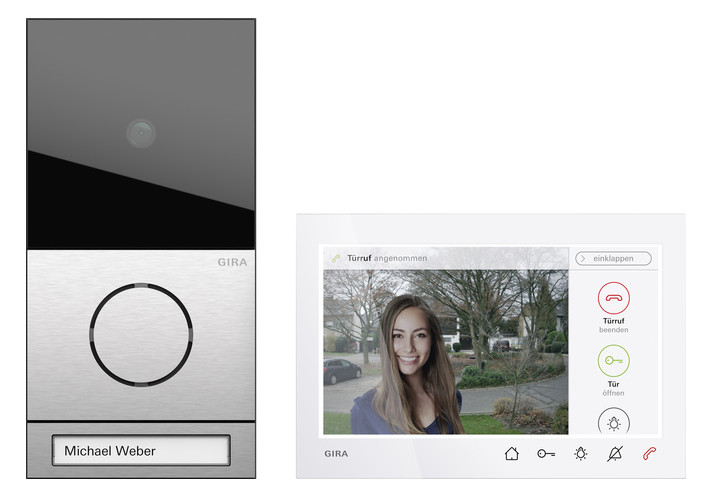This screenshot has height=497, width=712.
Task: Collapse the side panel with einklappen
Action: click(x=613, y=258)
